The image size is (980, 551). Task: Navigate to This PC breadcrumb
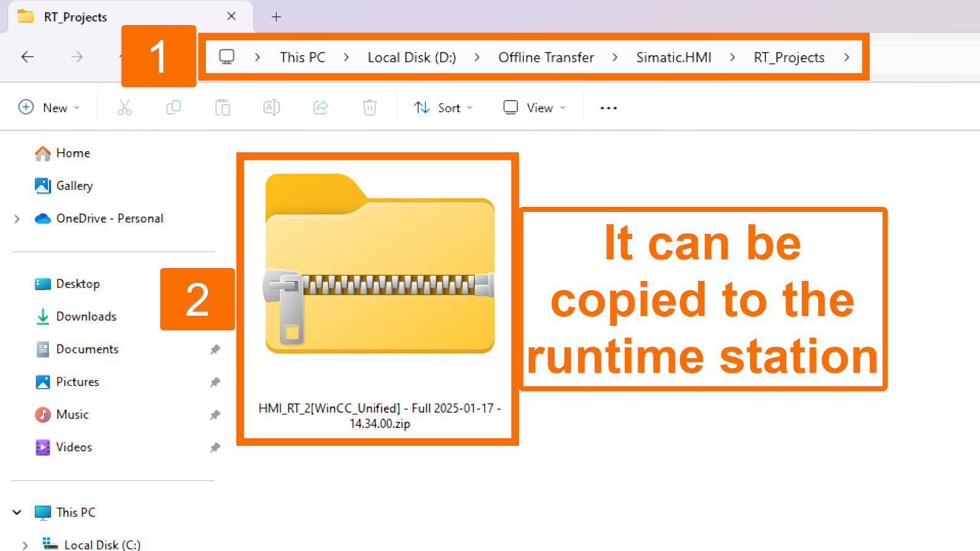(303, 57)
